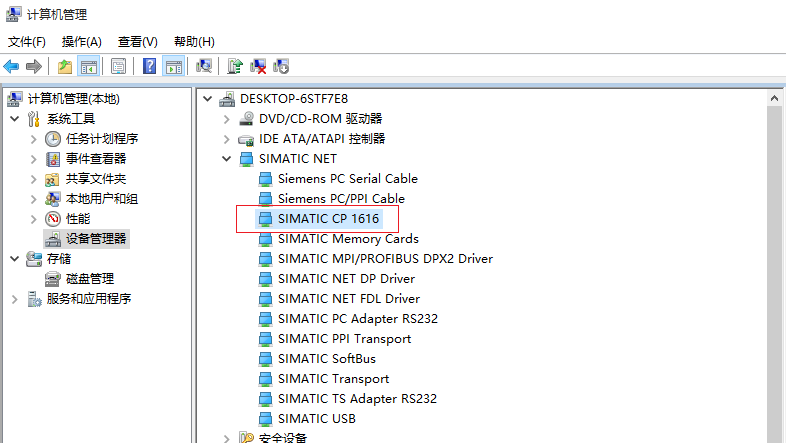Click the Properties toolbar icon
Image resolution: width=786 pixels, height=443 pixels.
(x=118, y=66)
